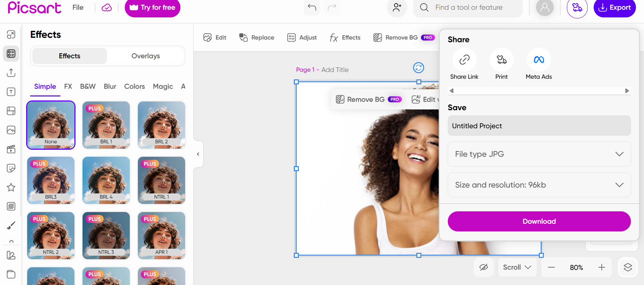Click Replace in the image toolbar
644x285 pixels.
(257, 38)
